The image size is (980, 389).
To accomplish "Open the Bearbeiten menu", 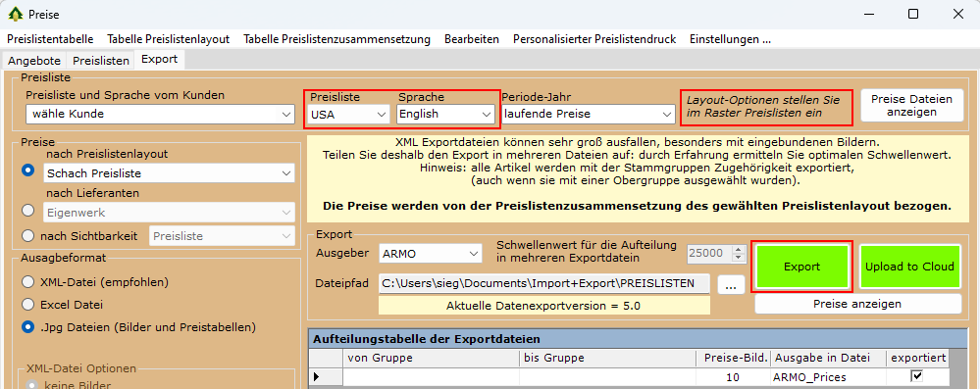I will point(472,39).
